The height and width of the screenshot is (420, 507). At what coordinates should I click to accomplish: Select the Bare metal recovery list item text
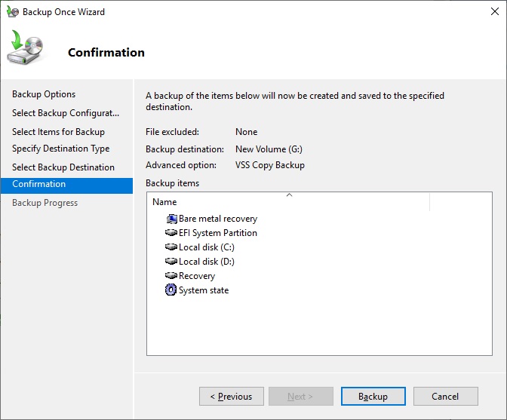218,219
